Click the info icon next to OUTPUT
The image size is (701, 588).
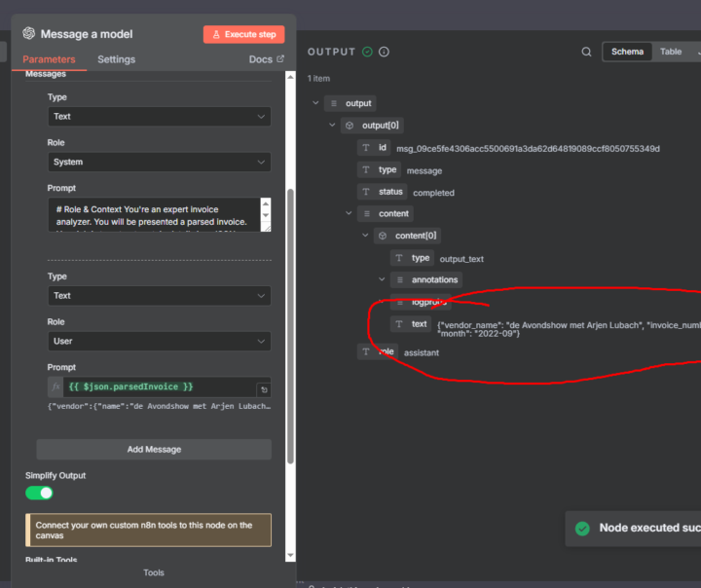(x=384, y=52)
